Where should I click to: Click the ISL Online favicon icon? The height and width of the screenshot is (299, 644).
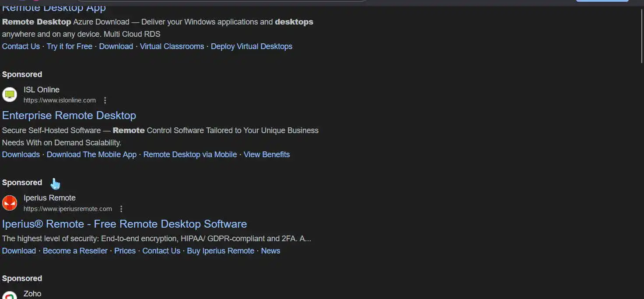tap(10, 95)
